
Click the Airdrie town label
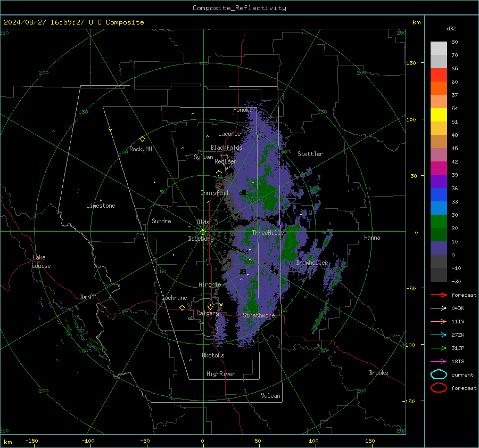coord(210,284)
